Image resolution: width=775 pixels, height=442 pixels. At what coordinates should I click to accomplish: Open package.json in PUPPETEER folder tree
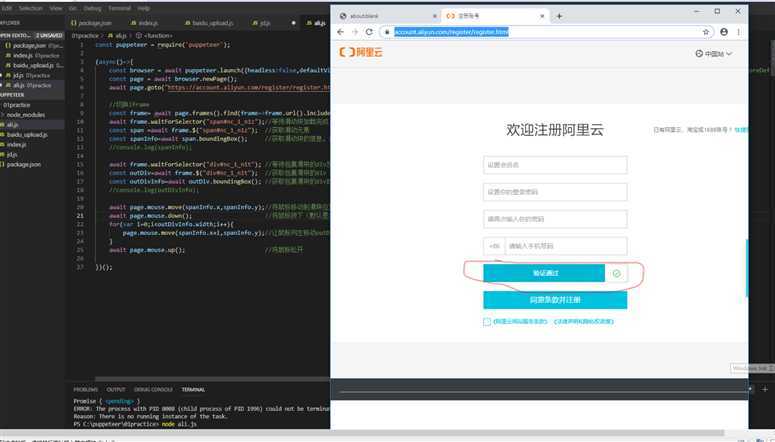(x=32, y=164)
